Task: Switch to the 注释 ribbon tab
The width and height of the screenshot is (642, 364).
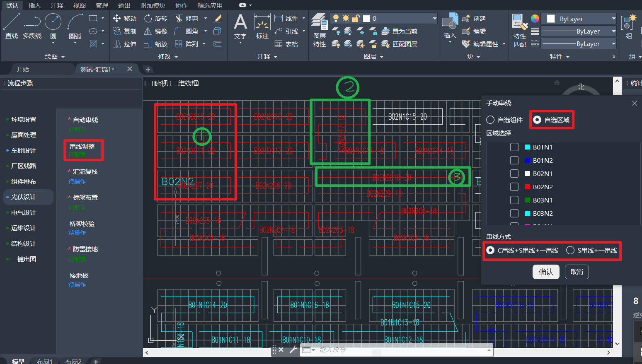Action: 57,5
